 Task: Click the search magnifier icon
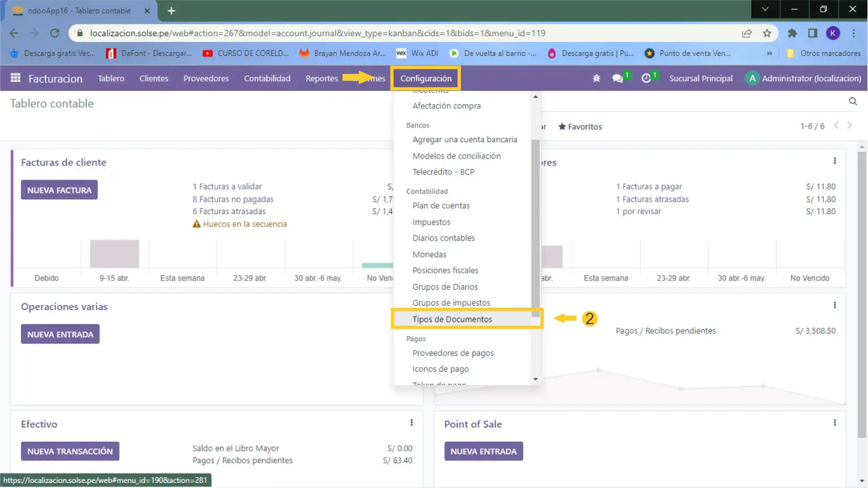click(853, 102)
